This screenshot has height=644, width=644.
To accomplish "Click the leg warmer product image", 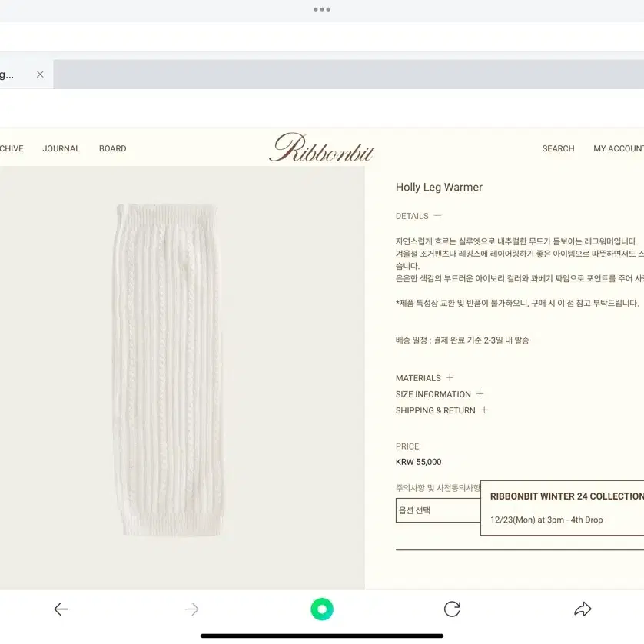I will (168, 370).
